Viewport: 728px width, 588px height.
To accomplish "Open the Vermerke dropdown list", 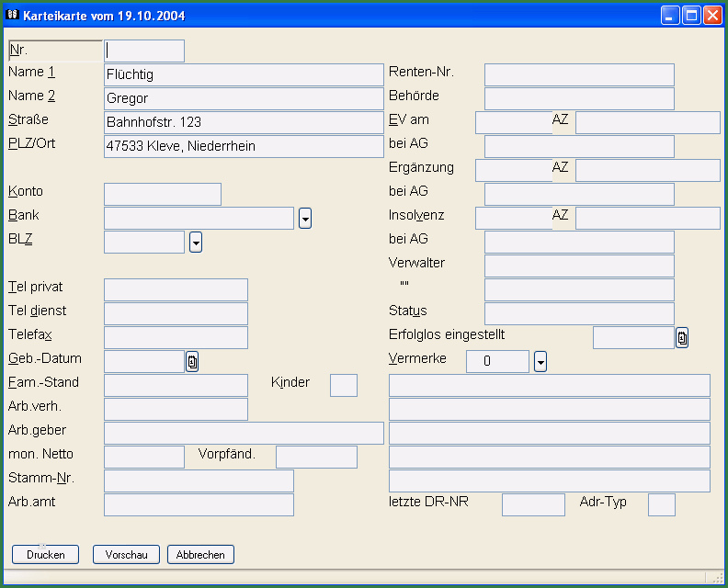I will point(540,362).
